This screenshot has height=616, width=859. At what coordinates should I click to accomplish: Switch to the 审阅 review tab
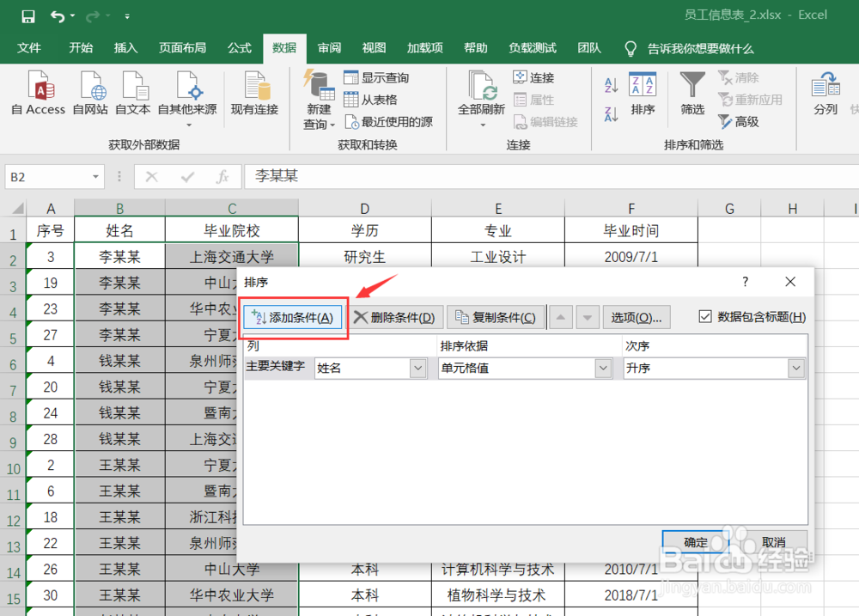[x=329, y=48]
